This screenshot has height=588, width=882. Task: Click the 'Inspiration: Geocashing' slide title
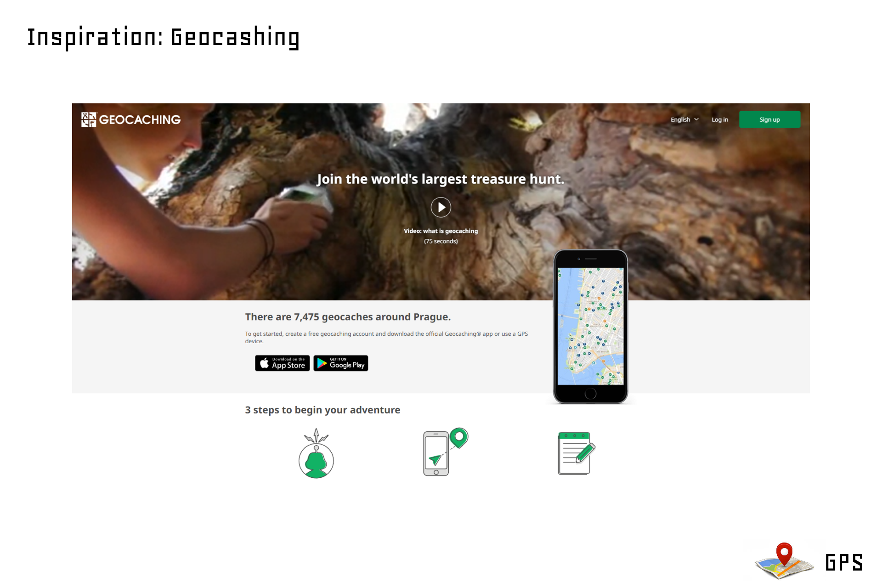click(x=163, y=38)
